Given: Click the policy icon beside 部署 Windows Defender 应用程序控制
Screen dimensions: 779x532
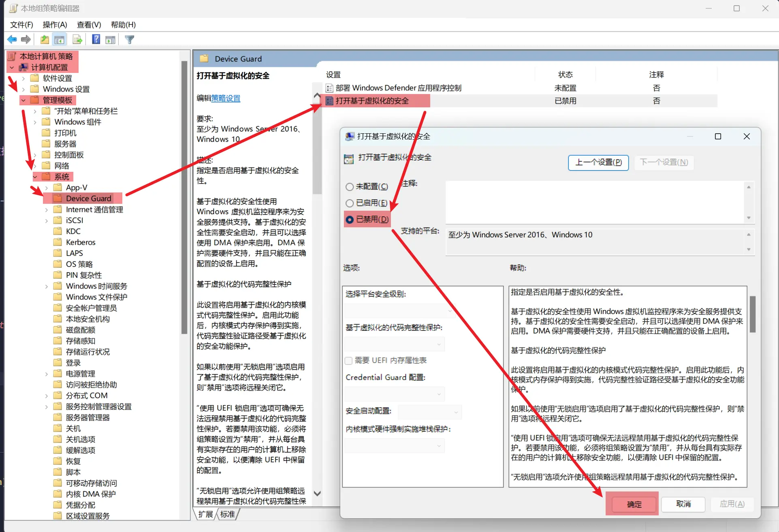Looking at the screenshot, I should pos(329,88).
